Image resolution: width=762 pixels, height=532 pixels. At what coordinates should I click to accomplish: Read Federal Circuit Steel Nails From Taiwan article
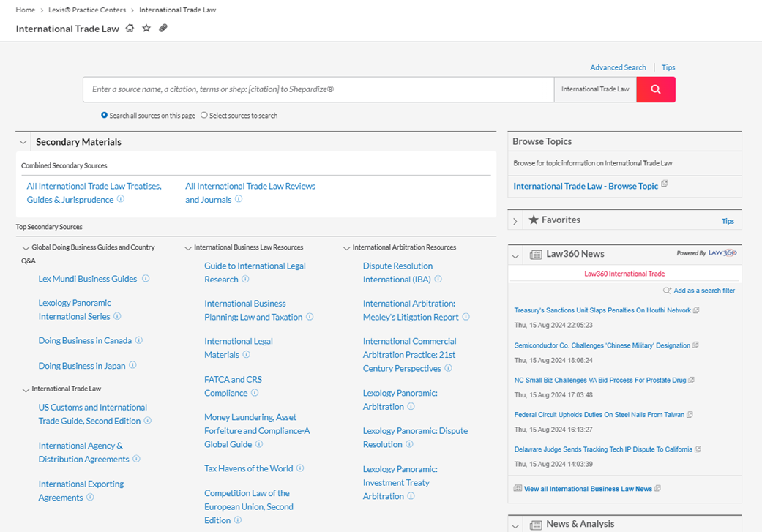(599, 414)
